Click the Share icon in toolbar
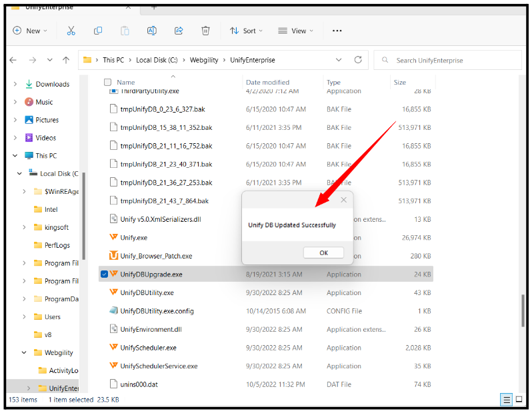This screenshot has width=532, height=413. 179,31
